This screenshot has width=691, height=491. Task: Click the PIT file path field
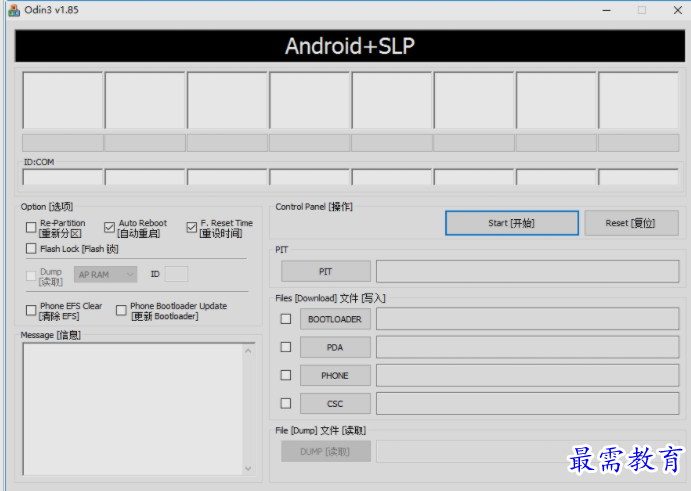[x=528, y=272]
